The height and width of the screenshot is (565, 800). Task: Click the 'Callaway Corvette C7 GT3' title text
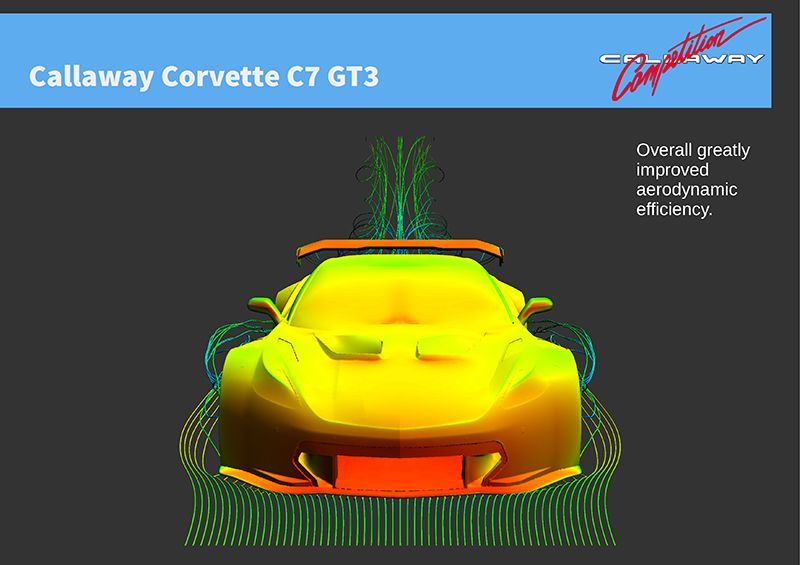[x=204, y=77]
